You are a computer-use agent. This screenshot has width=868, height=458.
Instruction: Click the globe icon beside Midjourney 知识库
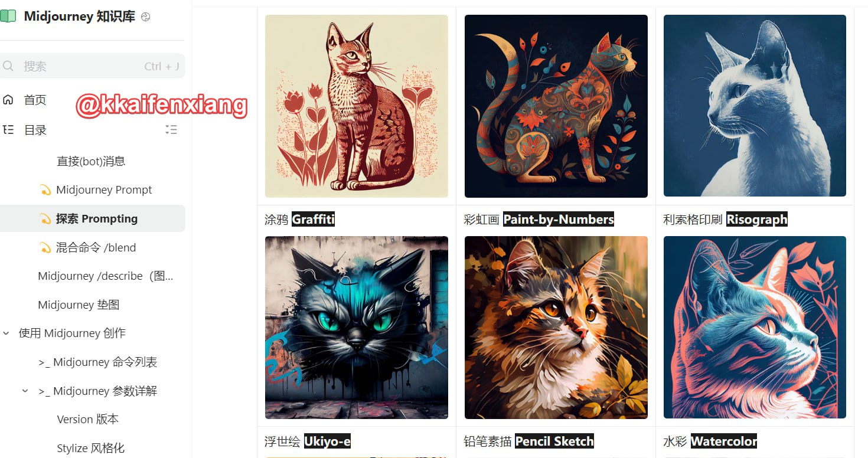(x=146, y=17)
